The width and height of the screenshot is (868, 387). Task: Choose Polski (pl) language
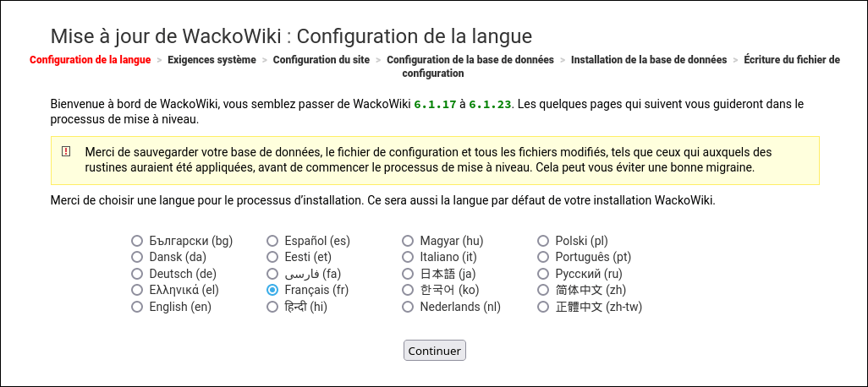[x=543, y=241]
